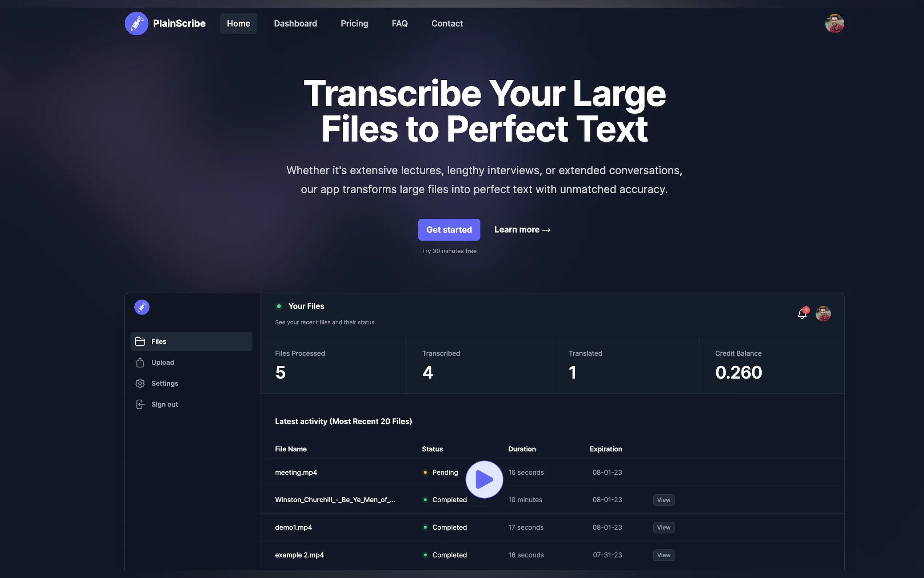
Task: Open the user avatar in top navbar
Action: click(834, 23)
